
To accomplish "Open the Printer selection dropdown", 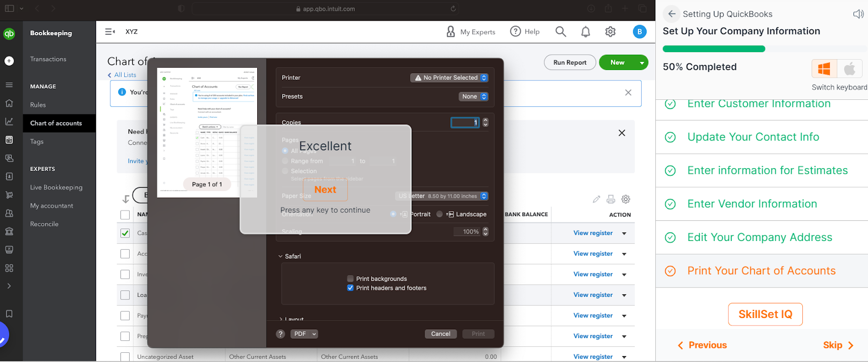I will 449,78.
